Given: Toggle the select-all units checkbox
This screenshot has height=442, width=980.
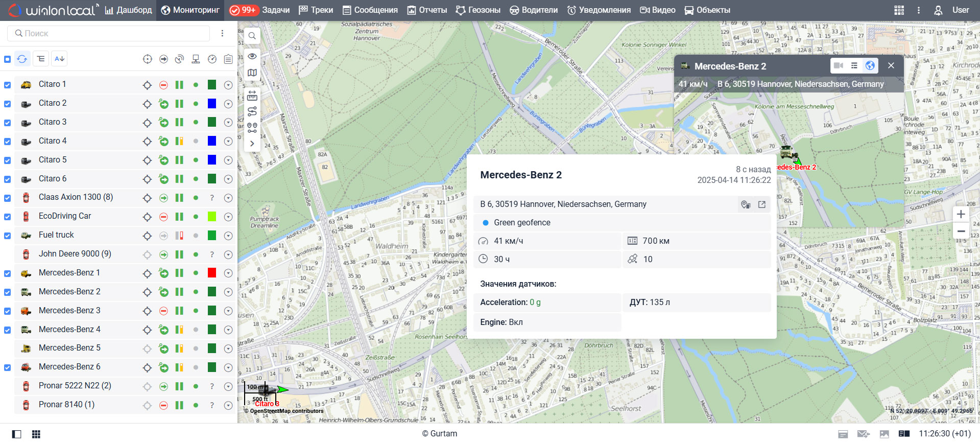Looking at the screenshot, I should (8, 59).
